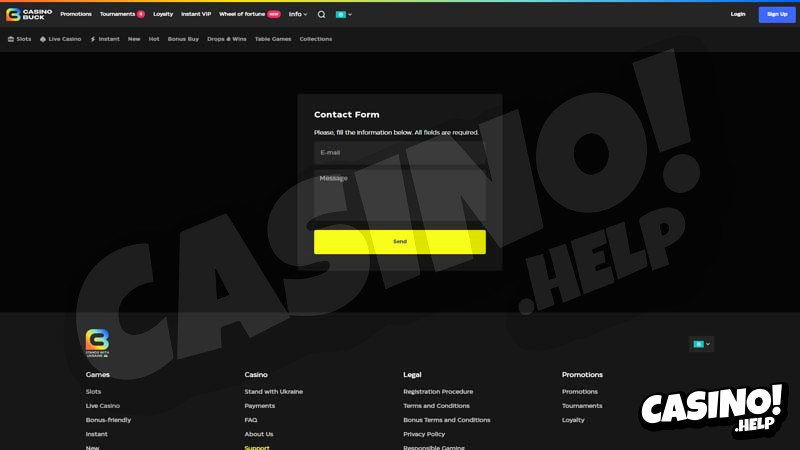
Task: Open footer Instant link
Action: pyautogui.click(x=96, y=434)
